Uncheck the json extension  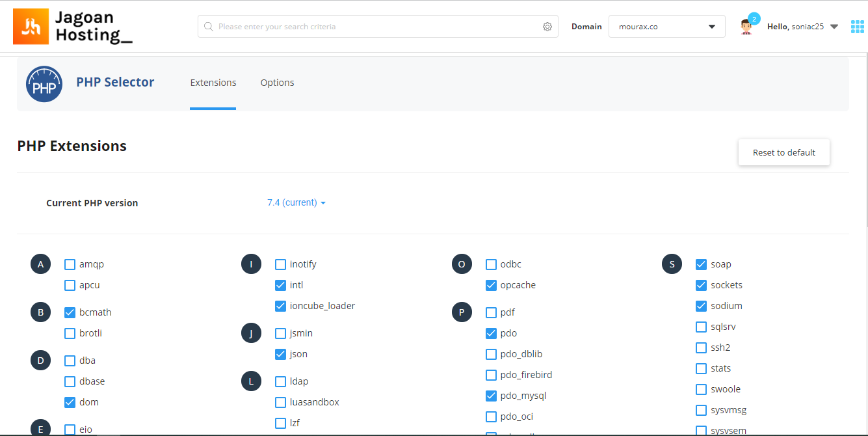click(x=280, y=354)
